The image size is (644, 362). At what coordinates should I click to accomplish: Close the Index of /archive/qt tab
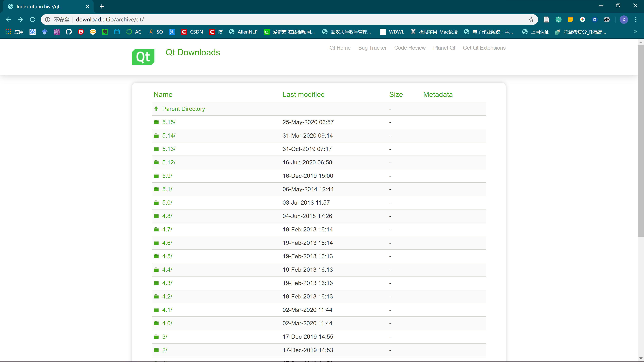click(x=88, y=7)
